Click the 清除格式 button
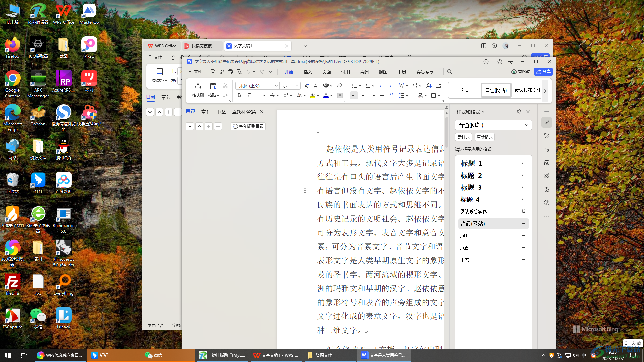The height and width of the screenshot is (362, 644). 484,137
